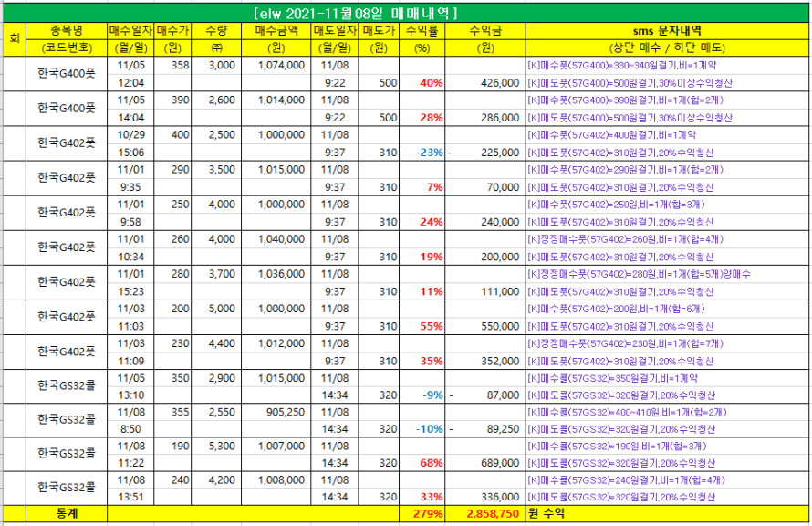The image size is (812, 526).
Task: Select purchase amount cell 1,008,000
Action: coord(276,479)
